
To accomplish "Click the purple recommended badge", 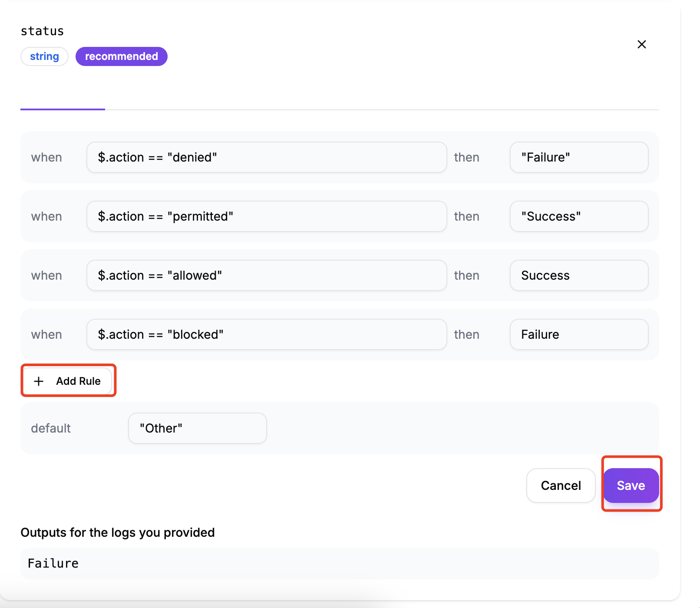I will click(x=121, y=56).
